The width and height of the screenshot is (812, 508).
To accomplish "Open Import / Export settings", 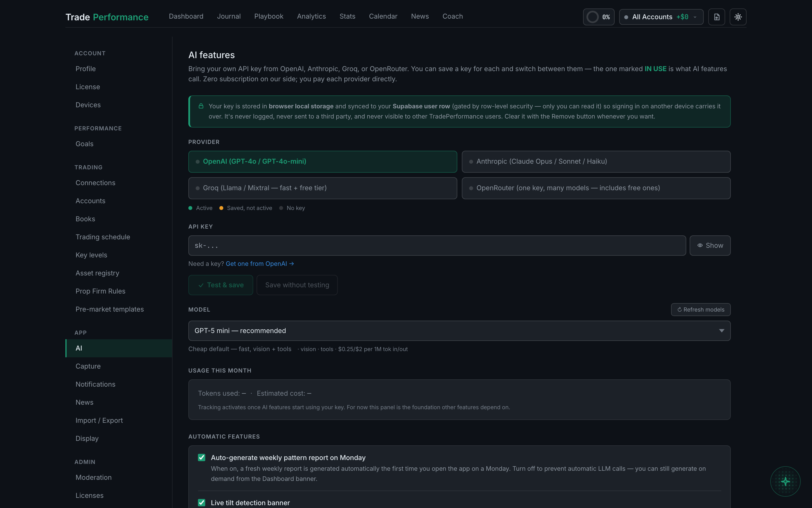I will [119, 421].
